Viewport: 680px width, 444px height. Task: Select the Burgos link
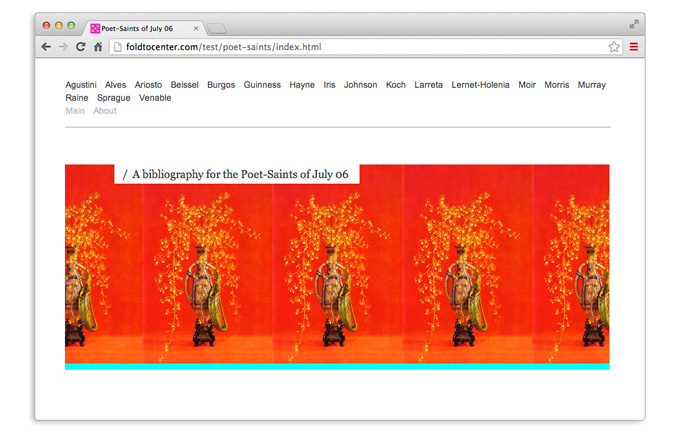[x=221, y=85]
